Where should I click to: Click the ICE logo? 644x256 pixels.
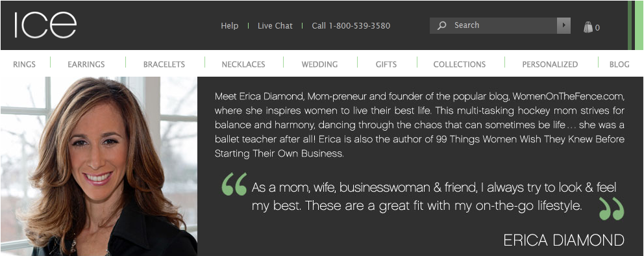[x=45, y=25]
